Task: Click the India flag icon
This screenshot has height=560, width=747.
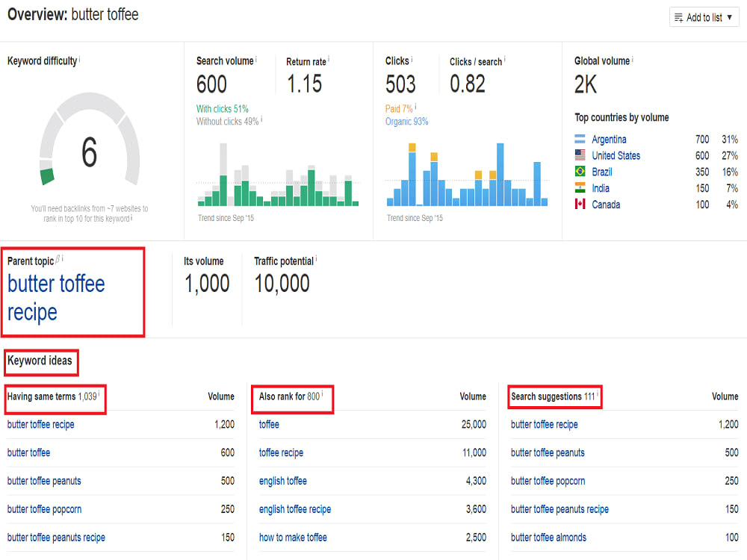Action: 580,188
